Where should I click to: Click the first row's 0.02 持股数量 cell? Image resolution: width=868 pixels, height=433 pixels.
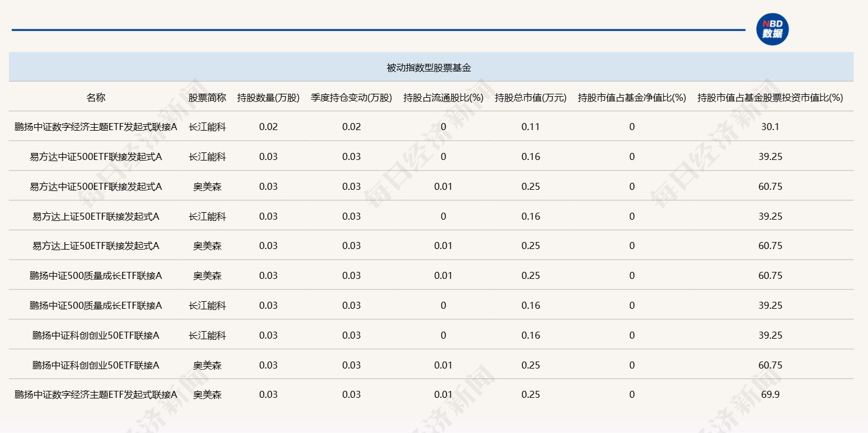click(x=268, y=127)
